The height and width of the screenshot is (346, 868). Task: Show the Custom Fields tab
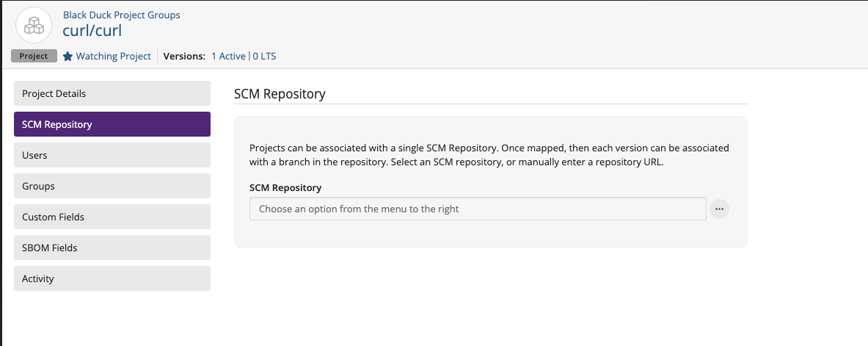click(112, 217)
